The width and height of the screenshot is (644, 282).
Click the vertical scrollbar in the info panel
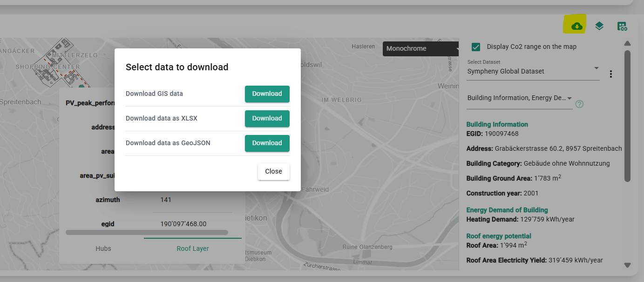(627, 116)
